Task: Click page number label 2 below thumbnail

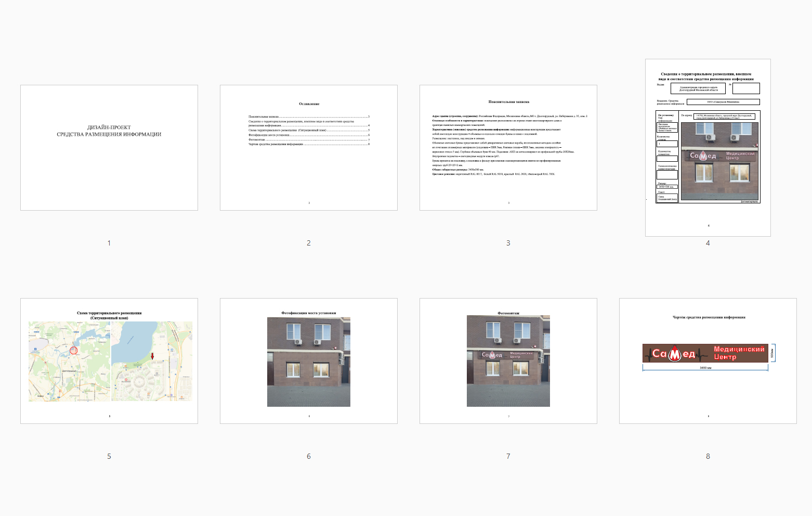Action: coord(309,243)
